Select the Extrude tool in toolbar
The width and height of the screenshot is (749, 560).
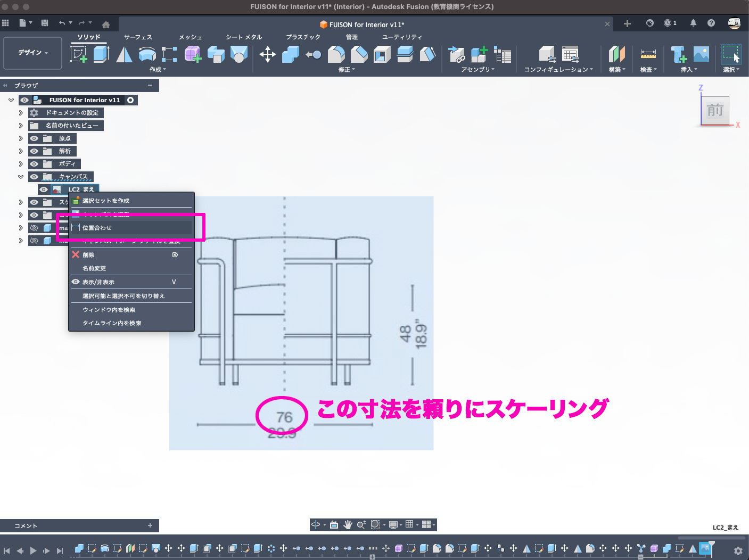101,54
